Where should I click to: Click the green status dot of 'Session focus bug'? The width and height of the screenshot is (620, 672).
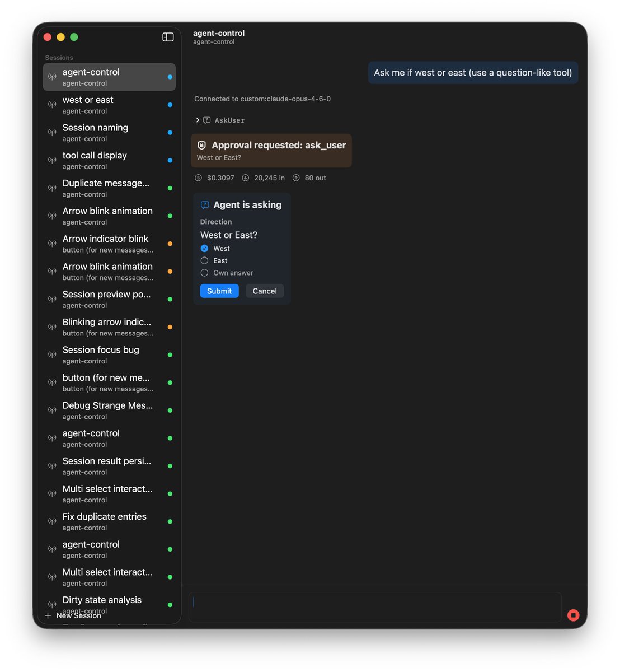pos(170,355)
